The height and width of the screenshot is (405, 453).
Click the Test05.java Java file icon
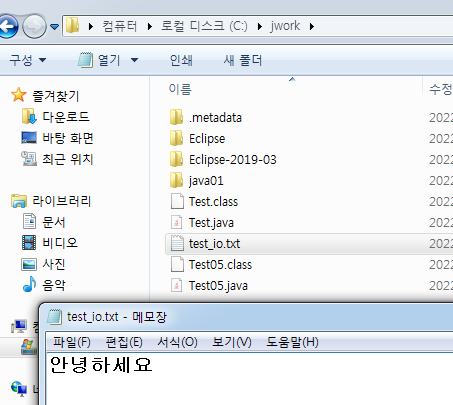point(177,285)
